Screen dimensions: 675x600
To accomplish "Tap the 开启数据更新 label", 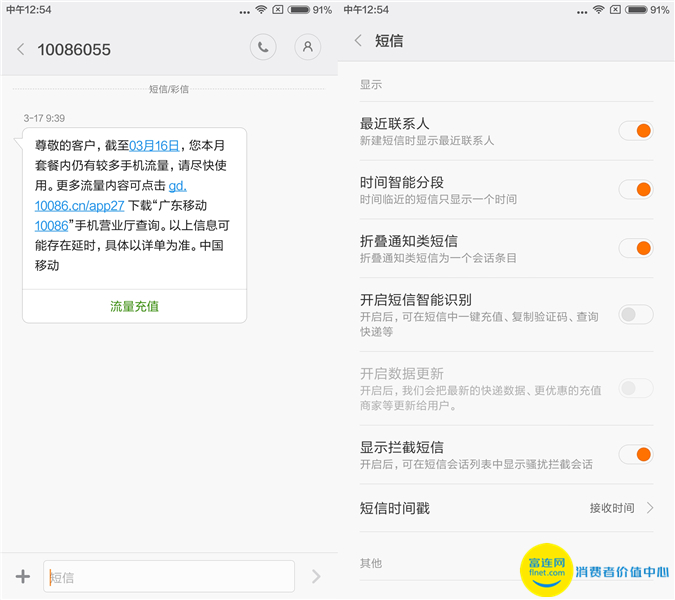I will pyautogui.click(x=402, y=374).
